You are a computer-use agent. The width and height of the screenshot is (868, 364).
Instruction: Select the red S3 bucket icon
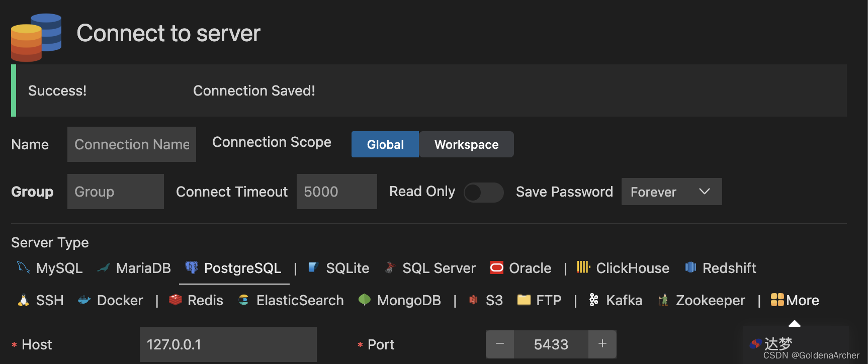click(473, 300)
